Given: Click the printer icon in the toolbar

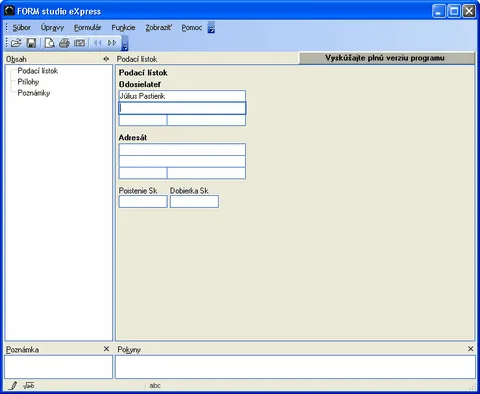Looking at the screenshot, I should pos(64,43).
